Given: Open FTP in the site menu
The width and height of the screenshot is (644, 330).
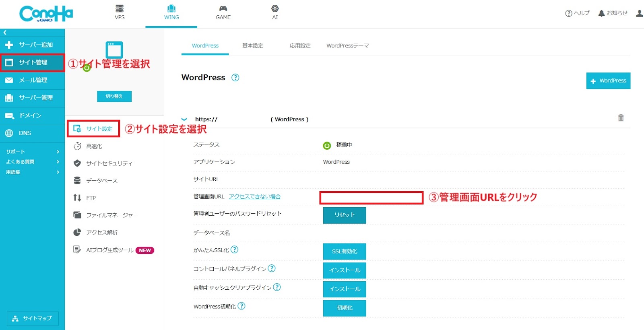Looking at the screenshot, I should point(85,198).
